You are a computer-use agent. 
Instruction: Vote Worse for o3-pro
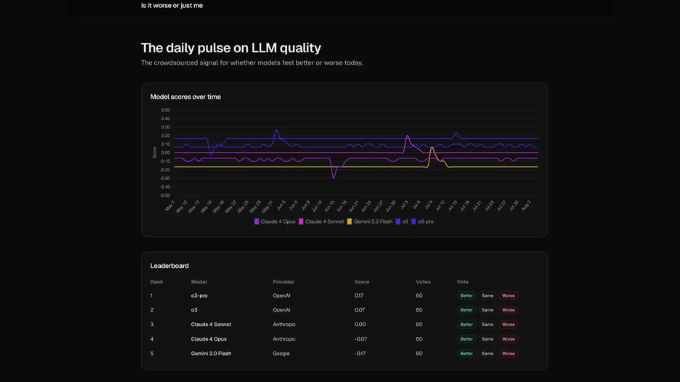coord(508,296)
